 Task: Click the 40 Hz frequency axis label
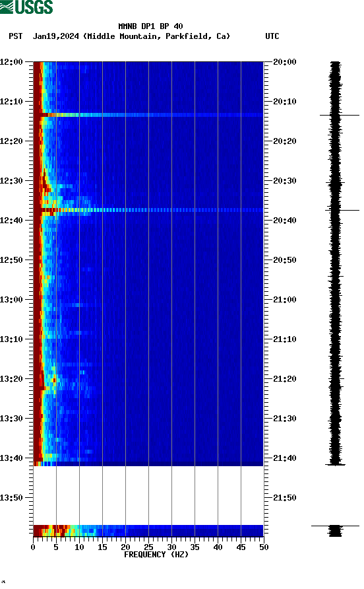point(218,547)
